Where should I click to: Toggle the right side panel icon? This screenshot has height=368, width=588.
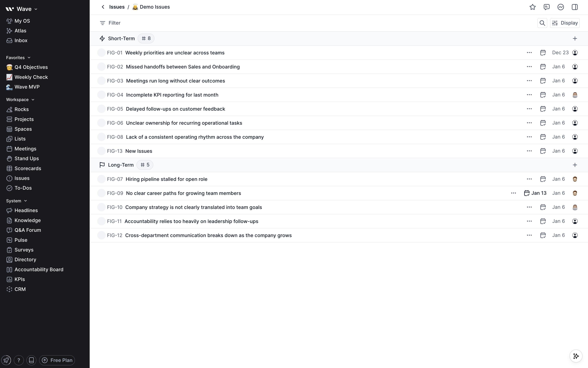click(x=575, y=7)
